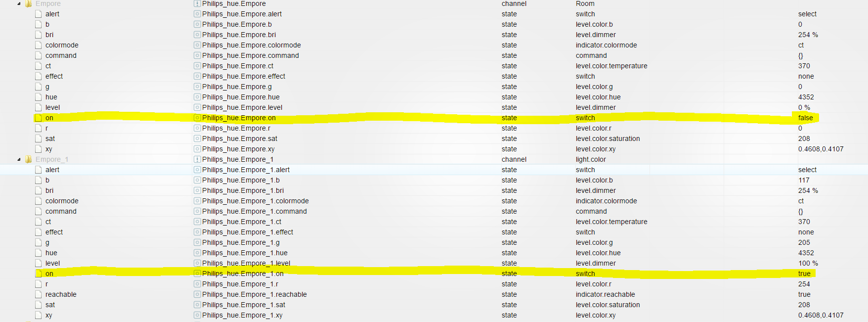The width and height of the screenshot is (868, 322).
Task: Click state icon beside Philips_hue.Empore_1.bri
Action: point(197,190)
